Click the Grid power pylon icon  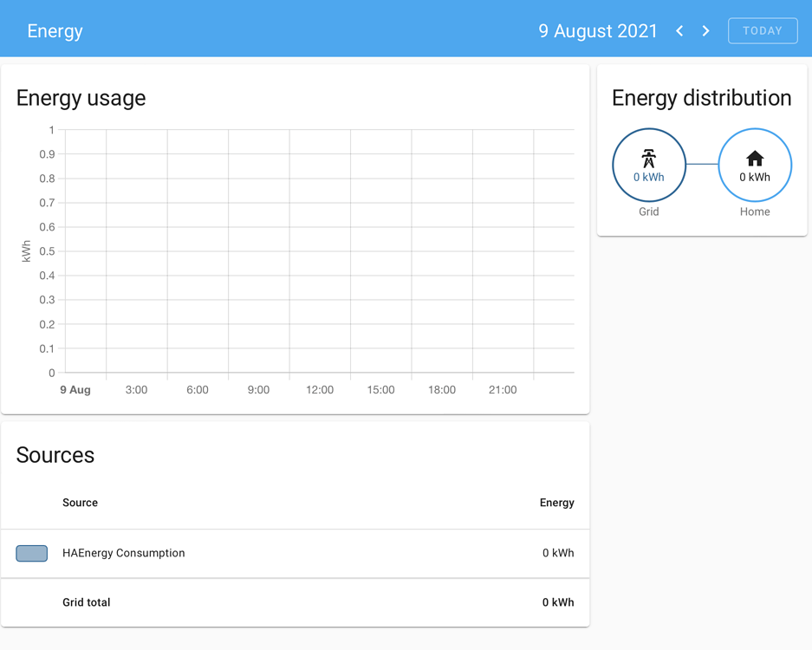[649, 159]
